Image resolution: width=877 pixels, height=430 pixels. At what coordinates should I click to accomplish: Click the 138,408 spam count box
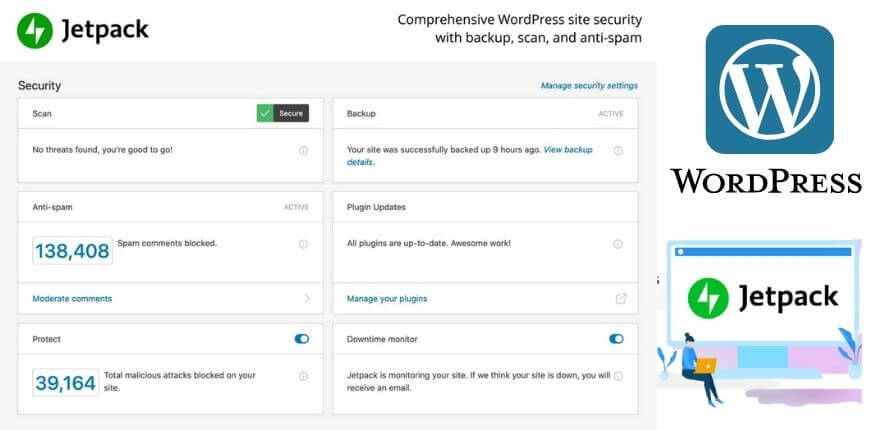[72, 251]
